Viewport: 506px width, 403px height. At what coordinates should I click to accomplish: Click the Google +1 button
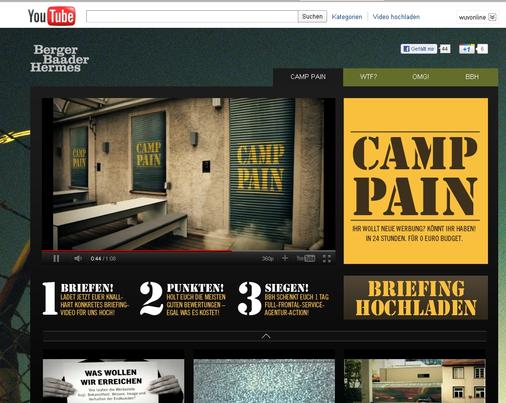467,49
